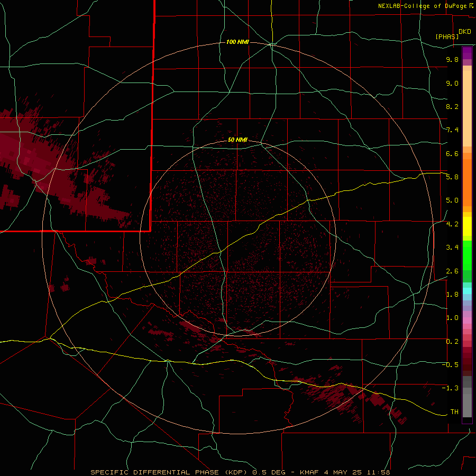This screenshot has height=476, width=476.
Task: Click the 1.8 scale value
Action: [x=452, y=295]
